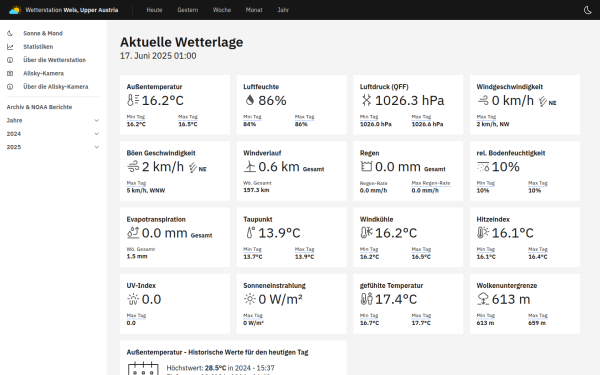600x375 pixels.
Task: Open Über die Allsky-Kamera page
Action: click(55, 87)
